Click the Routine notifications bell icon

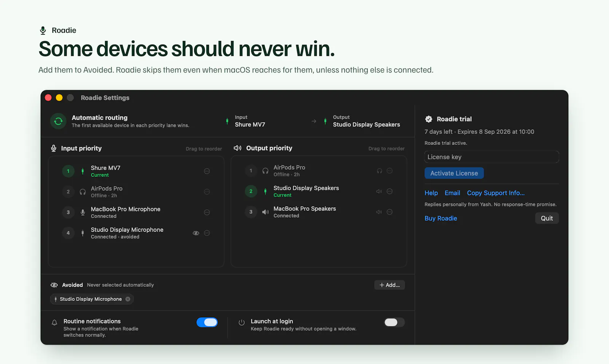(54, 323)
